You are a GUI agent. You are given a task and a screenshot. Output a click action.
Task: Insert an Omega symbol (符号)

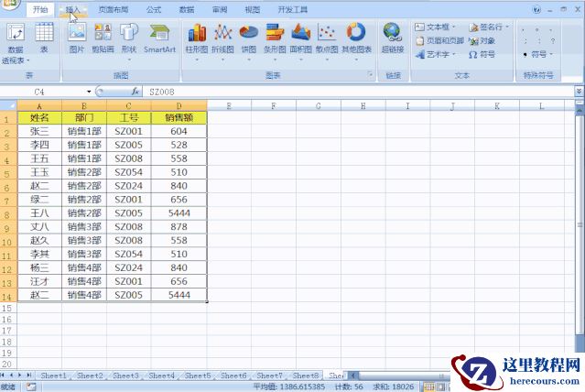click(x=482, y=55)
